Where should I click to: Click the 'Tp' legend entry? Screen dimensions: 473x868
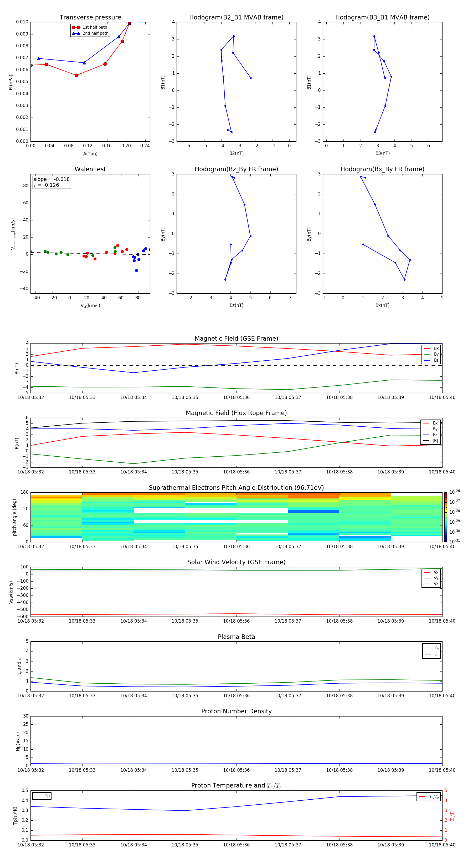[x=42, y=796]
